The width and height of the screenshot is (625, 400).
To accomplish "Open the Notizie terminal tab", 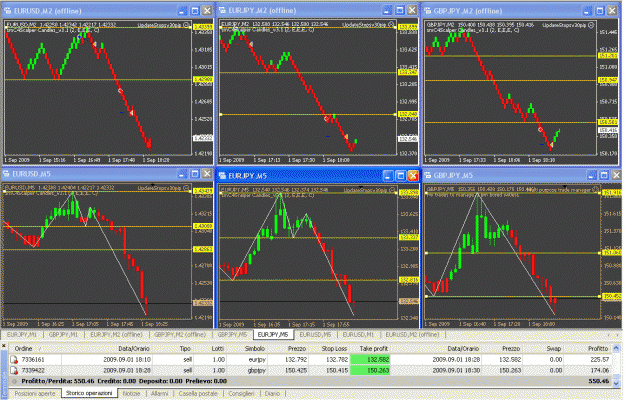I will click(132, 393).
